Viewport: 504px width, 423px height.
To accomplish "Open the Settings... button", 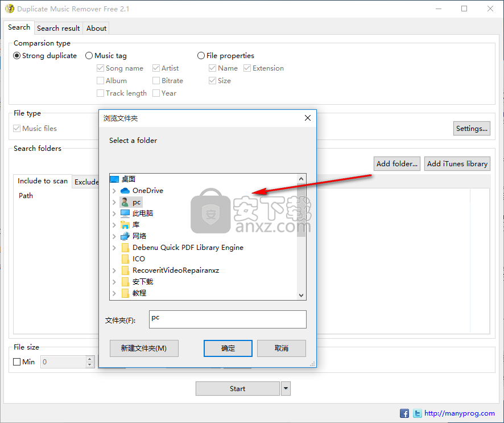I will [x=472, y=128].
